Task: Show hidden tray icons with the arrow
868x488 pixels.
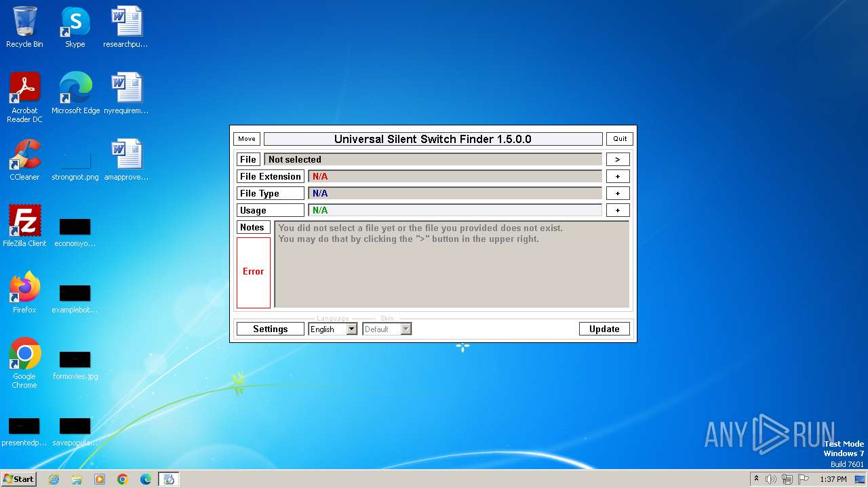Action: click(756, 479)
